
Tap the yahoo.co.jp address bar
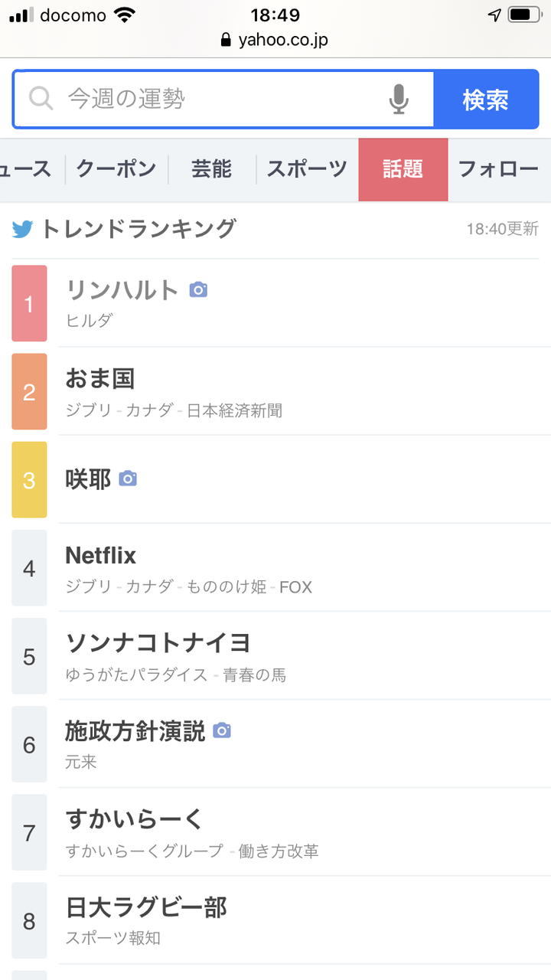click(x=283, y=40)
